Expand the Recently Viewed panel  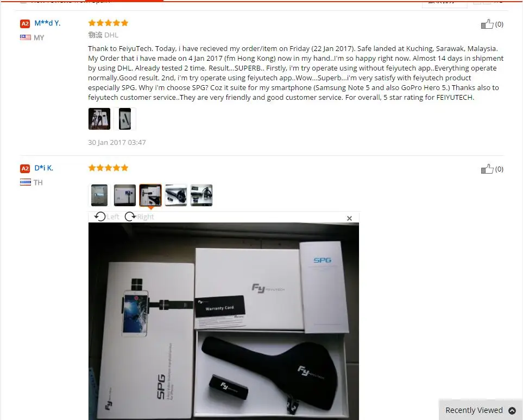(481, 410)
